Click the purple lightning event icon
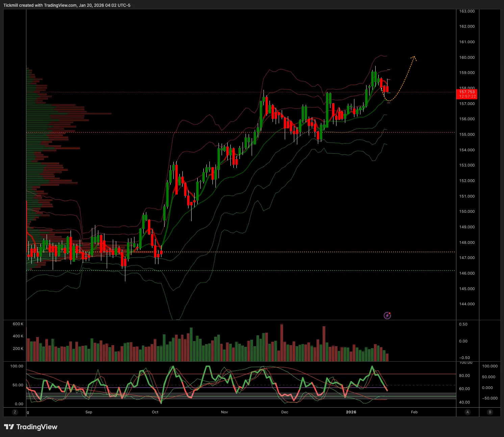The image size is (504, 437). point(387,315)
